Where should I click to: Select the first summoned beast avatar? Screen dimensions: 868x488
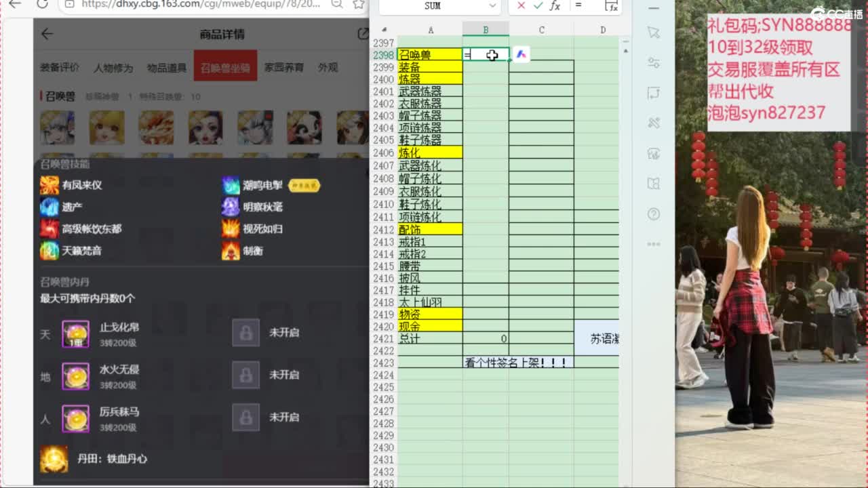[58, 127]
